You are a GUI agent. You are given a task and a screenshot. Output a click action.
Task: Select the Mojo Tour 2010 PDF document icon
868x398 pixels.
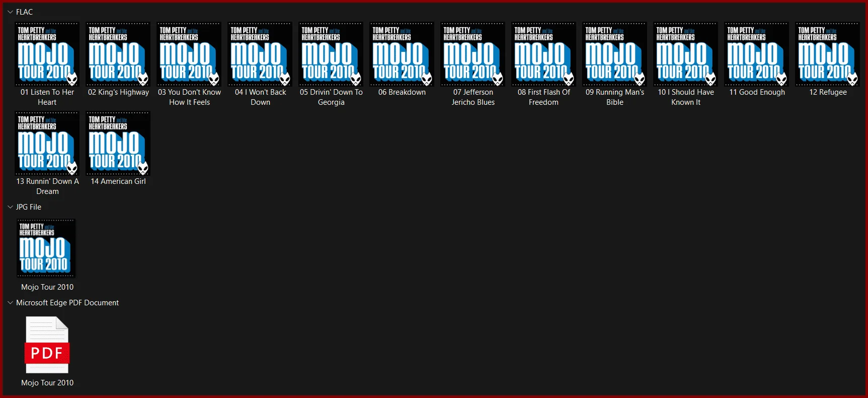pyautogui.click(x=47, y=345)
